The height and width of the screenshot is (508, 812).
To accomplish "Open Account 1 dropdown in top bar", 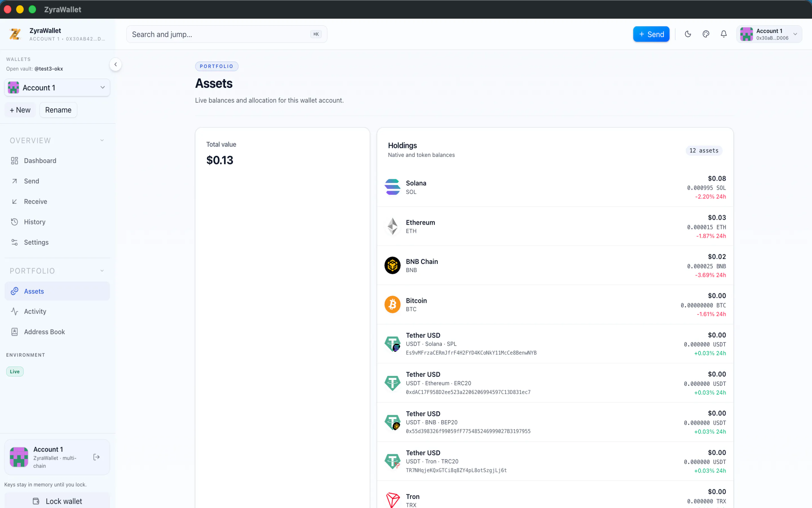I will [x=769, y=34].
